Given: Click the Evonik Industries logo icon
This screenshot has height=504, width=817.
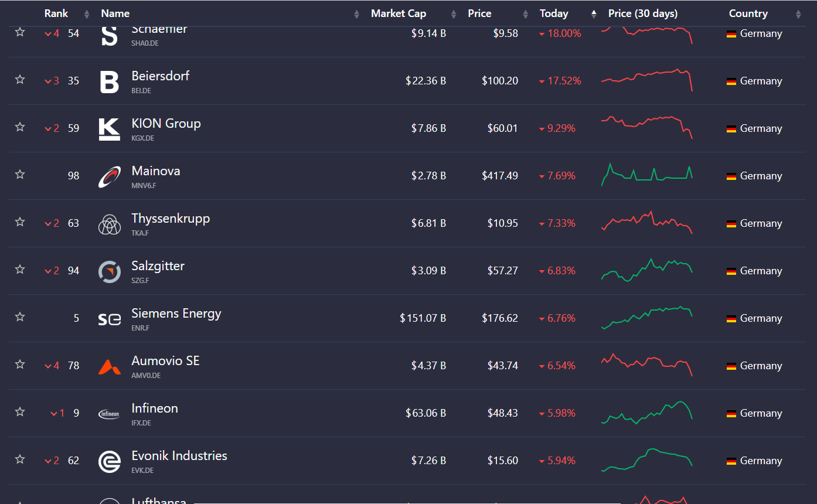Looking at the screenshot, I should [x=110, y=461].
